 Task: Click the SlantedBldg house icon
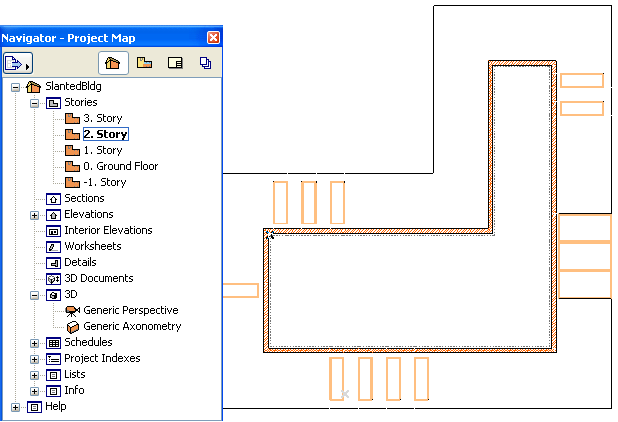pos(34,87)
